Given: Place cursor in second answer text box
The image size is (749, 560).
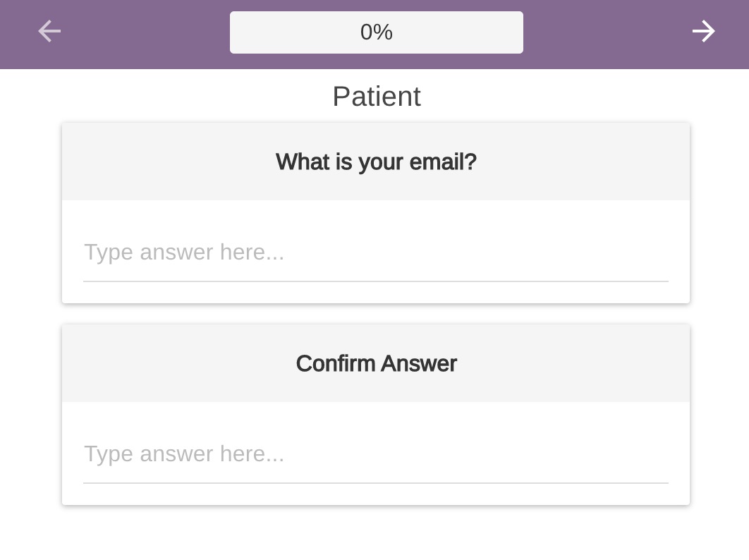Looking at the screenshot, I should pos(375,454).
